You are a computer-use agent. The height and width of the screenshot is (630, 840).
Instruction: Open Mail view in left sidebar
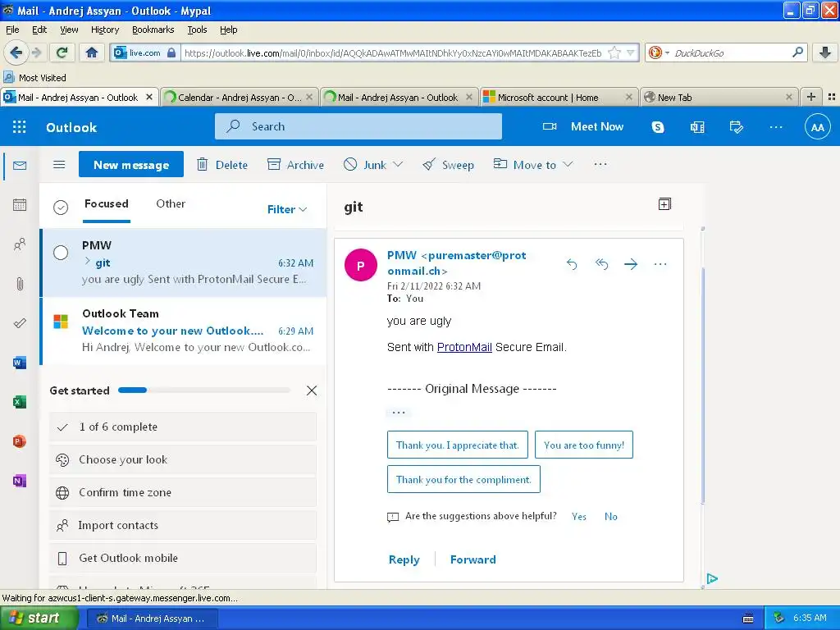tap(20, 166)
